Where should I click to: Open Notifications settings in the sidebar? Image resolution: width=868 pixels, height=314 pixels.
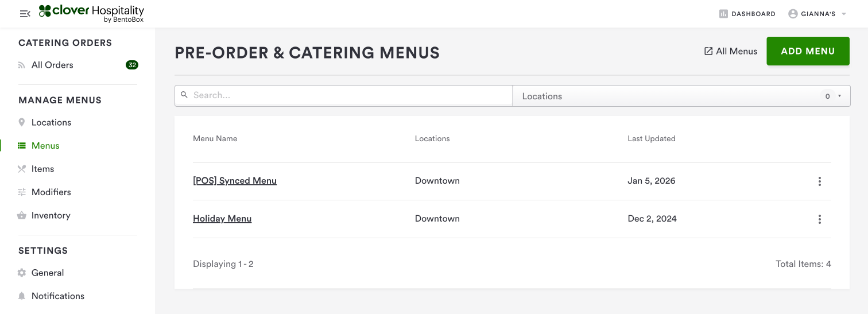pyautogui.click(x=57, y=296)
